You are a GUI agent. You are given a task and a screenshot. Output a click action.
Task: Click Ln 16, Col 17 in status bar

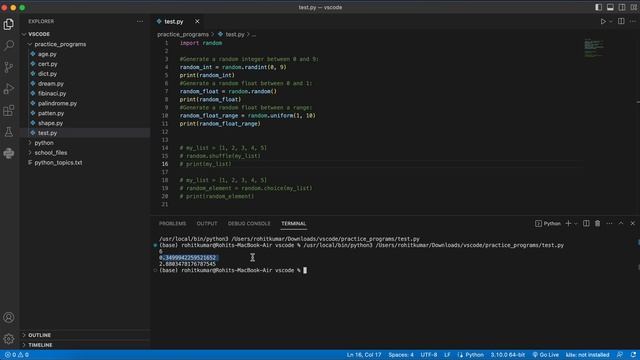point(364,355)
